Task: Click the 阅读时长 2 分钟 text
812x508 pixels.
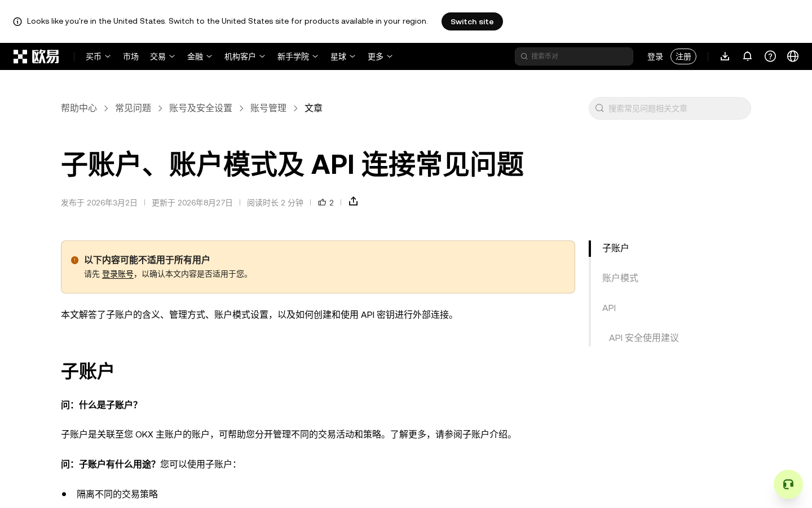Action: tap(275, 203)
